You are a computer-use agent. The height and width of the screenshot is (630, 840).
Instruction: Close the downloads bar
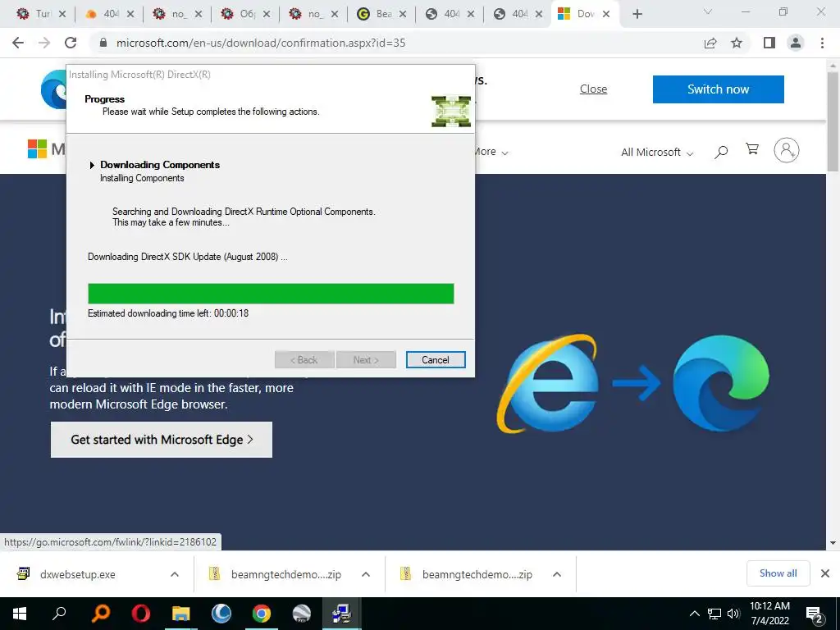tap(825, 573)
